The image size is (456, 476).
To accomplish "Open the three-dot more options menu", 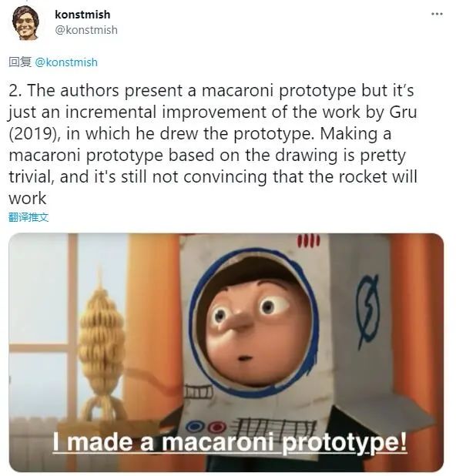I will point(438,14).
